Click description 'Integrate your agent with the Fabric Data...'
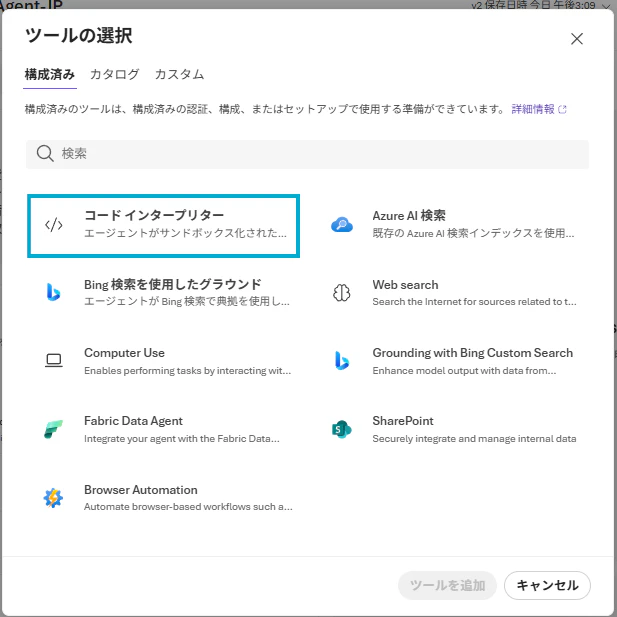Screen dimensions: 617x617 coord(182,439)
